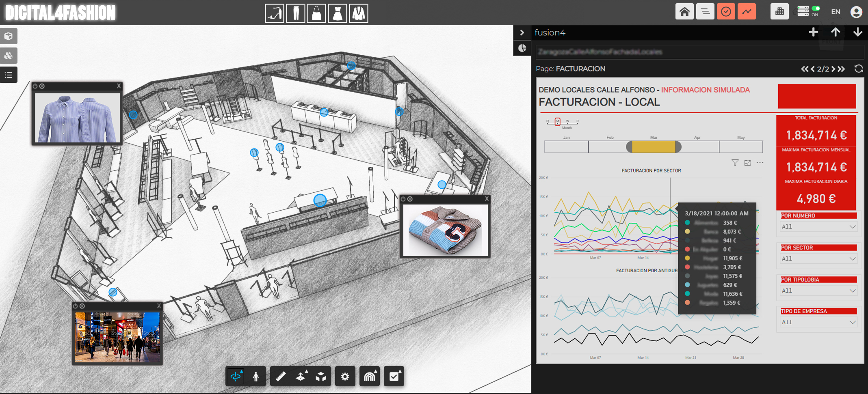868x394 pixels.
Task: Toggle the orange line-chart button
Action: click(747, 12)
